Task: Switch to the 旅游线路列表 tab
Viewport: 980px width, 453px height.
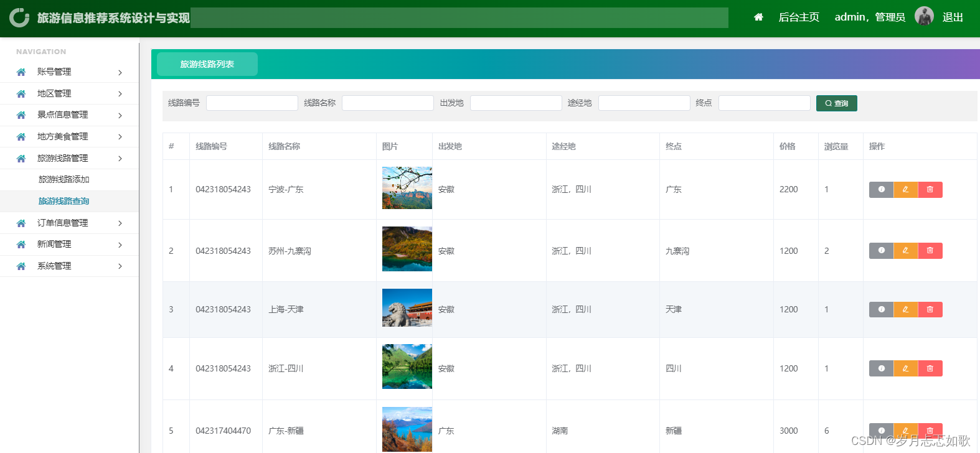Action: click(x=207, y=64)
